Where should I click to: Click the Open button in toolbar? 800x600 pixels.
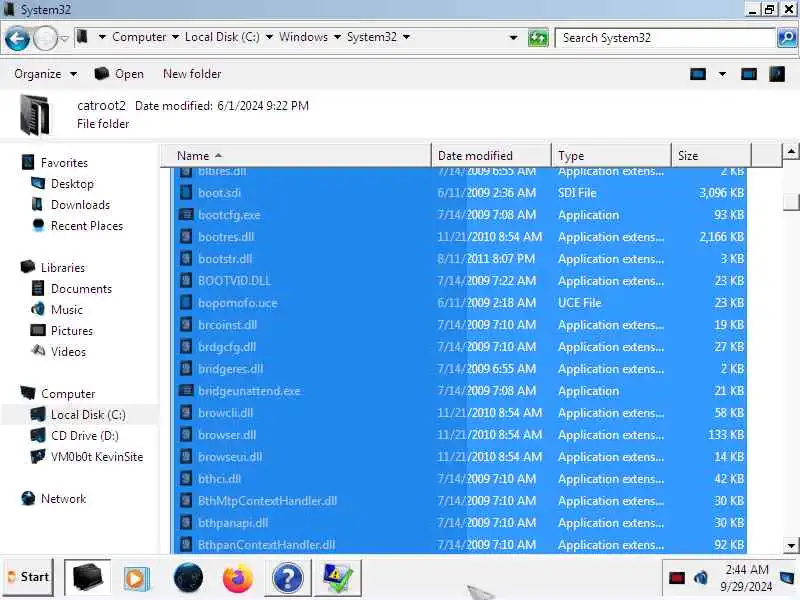click(x=119, y=74)
